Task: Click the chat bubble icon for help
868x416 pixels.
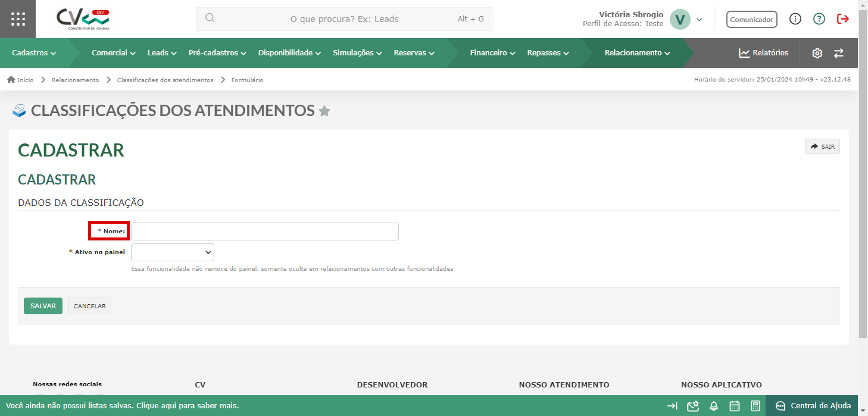Action: (780, 406)
